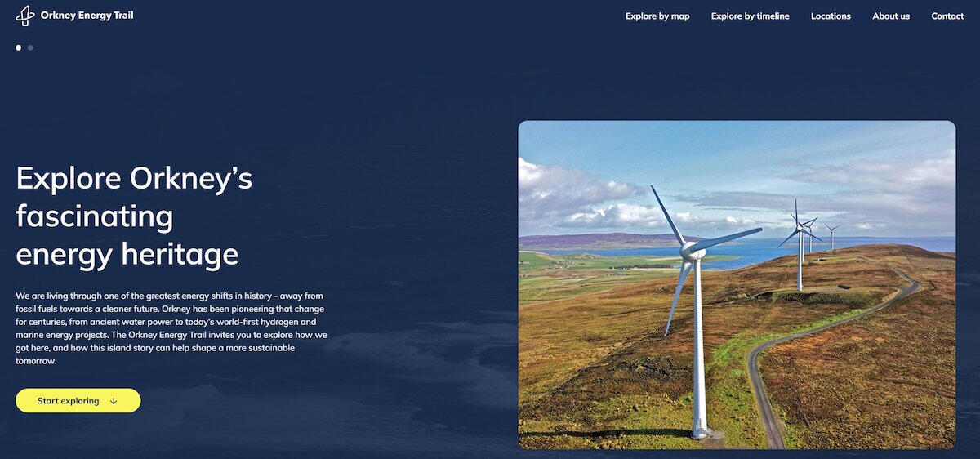Select the first slide indicator dot
Screen dimensions: 980x459
19,47
